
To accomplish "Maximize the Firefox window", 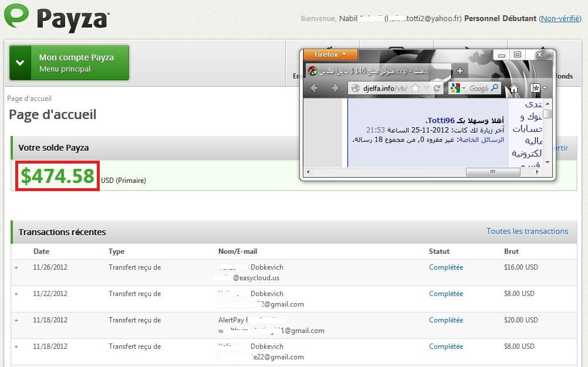I will pos(518,55).
